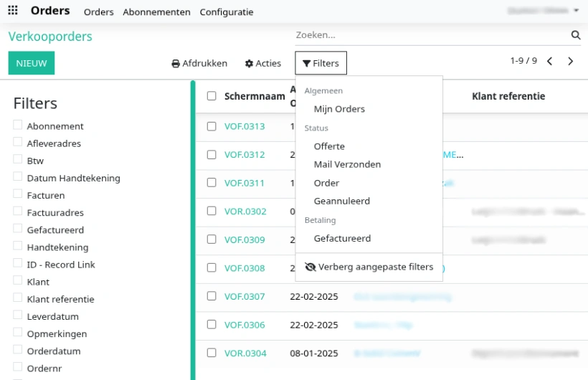Select row VOF.0311 checkbox
This screenshot has width=588, height=380.
(x=212, y=183)
